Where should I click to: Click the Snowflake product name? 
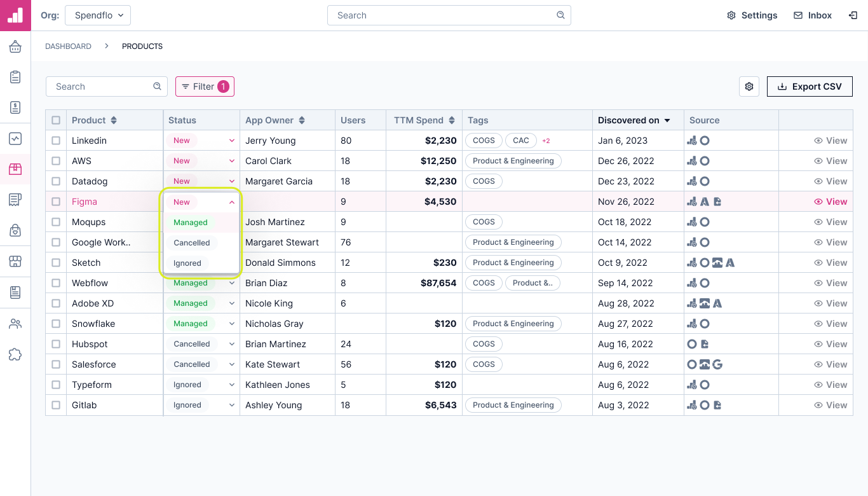point(93,324)
